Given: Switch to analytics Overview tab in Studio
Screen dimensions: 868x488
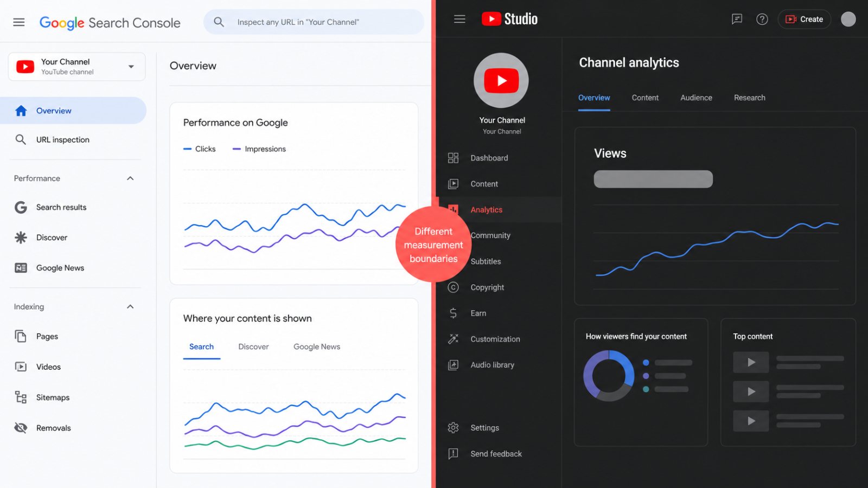Looking at the screenshot, I should click(594, 98).
